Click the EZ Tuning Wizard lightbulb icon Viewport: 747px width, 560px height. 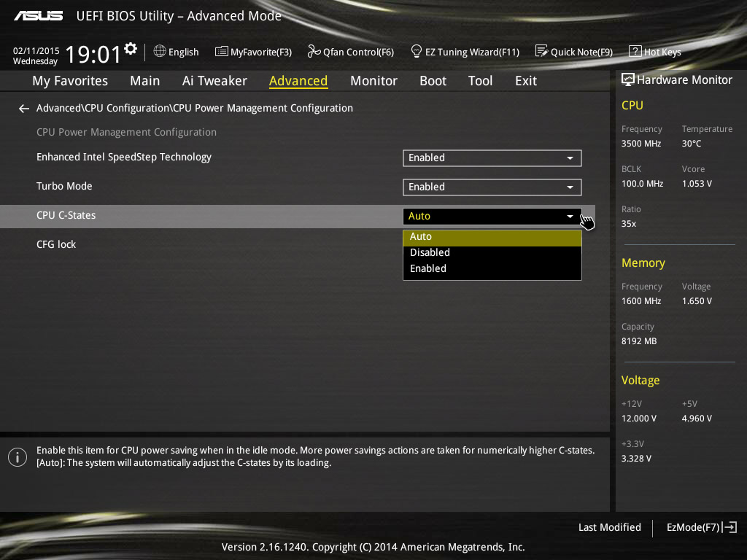pyautogui.click(x=417, y=51)
